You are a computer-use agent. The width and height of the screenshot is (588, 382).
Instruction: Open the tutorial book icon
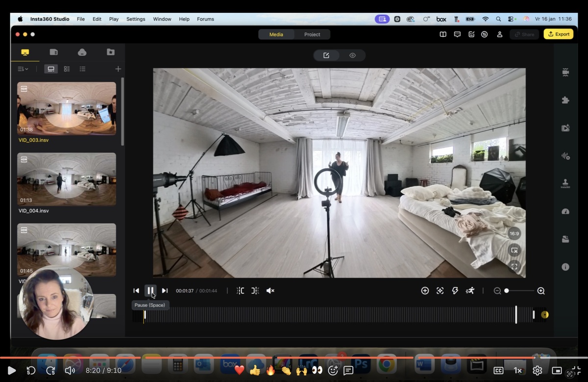pos(443,34)
